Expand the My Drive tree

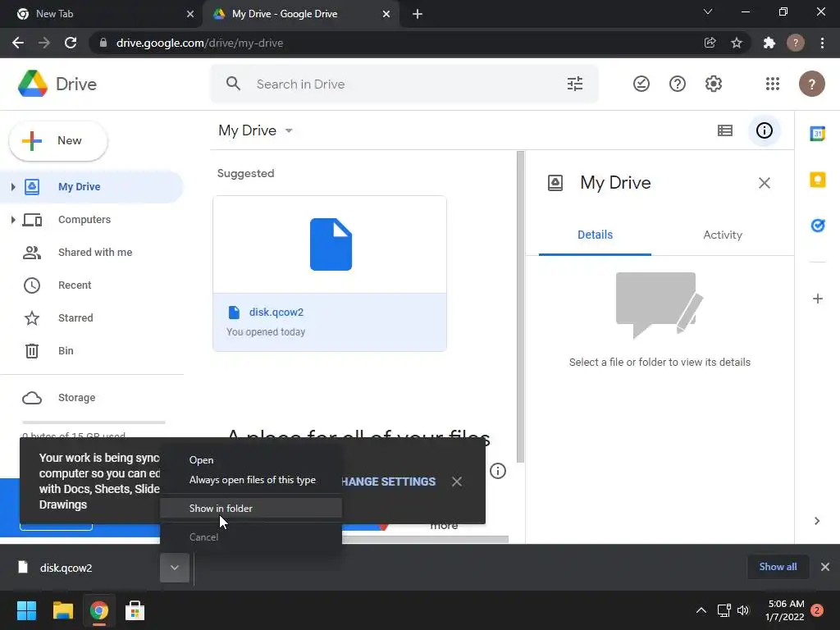(x=13, y=186)
